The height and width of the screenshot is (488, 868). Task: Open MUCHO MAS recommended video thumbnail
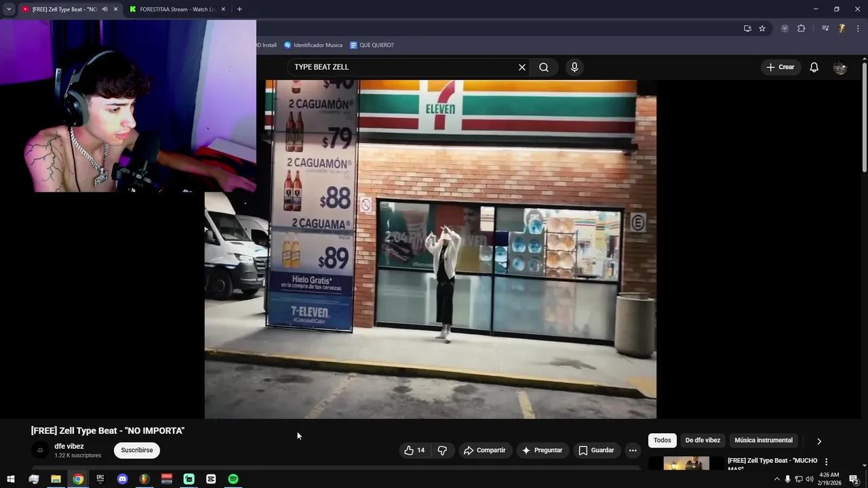(x=686, y=463)
